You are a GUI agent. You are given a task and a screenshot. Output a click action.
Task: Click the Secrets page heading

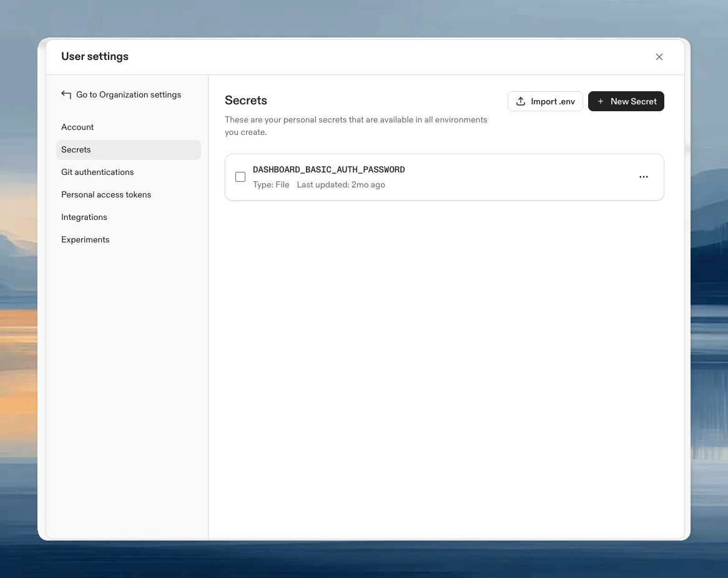click(245, 100)
